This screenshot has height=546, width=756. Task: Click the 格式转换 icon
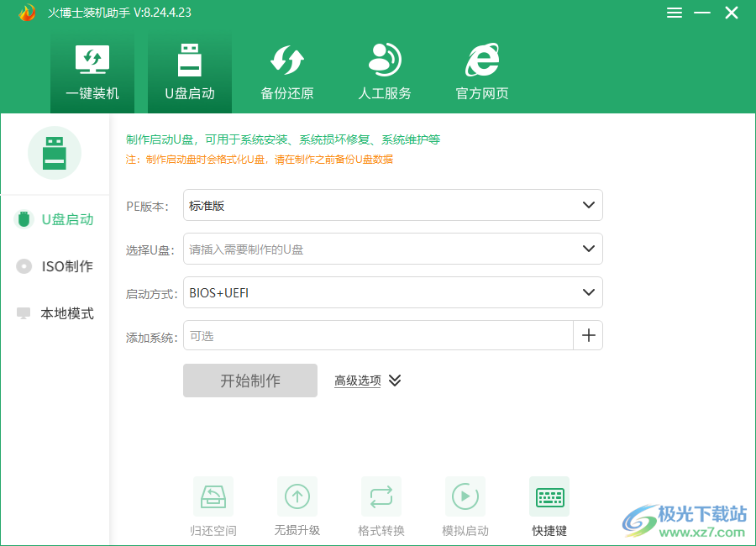(381, 496)
